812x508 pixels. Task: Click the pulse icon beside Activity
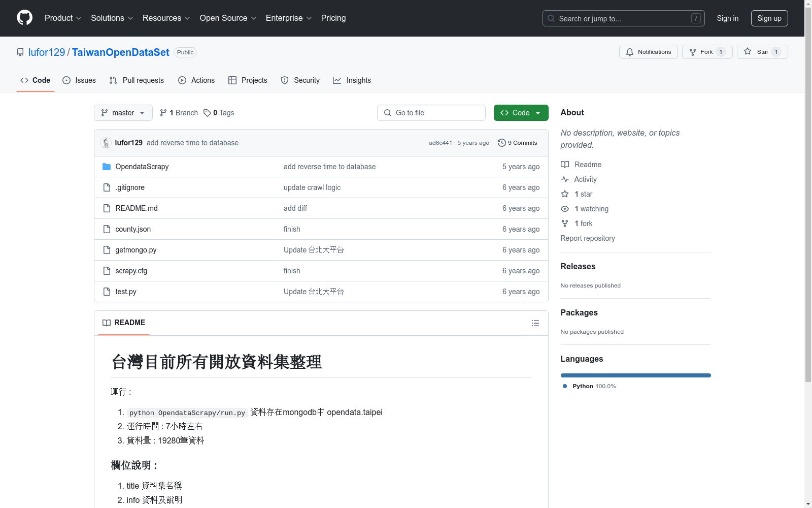pos(565,179)
